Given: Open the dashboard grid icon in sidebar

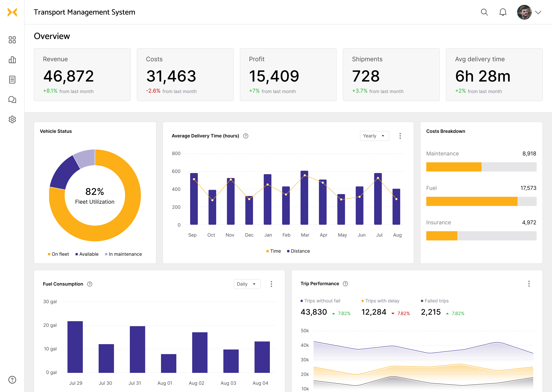Looking at the screenshot, I should (x=12, y=40).
